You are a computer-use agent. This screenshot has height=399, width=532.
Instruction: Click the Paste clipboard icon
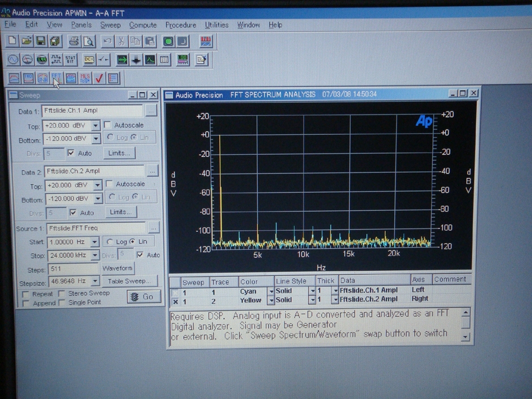pos(150,41)
